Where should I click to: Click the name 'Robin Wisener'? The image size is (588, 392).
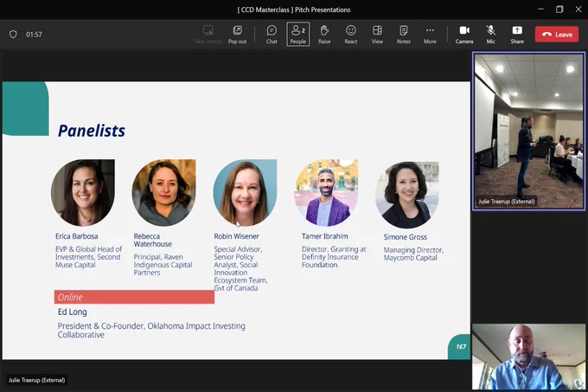[x=236, y=236]
